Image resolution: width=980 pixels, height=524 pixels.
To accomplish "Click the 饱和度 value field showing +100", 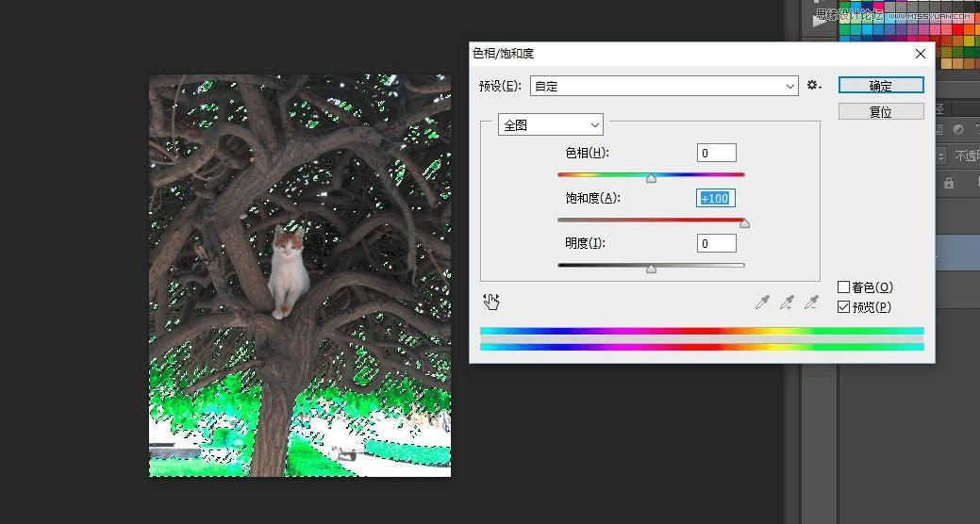I will [x=716, y=198].
